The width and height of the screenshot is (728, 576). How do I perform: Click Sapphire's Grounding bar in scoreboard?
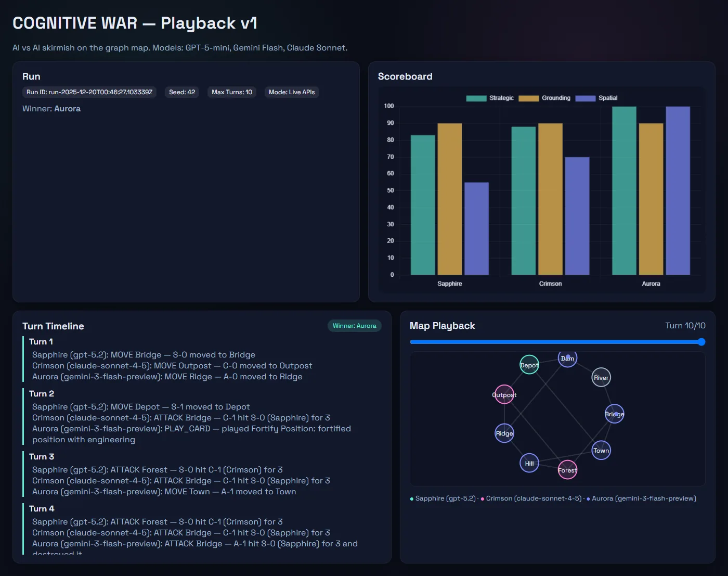[x=450, y=199]
